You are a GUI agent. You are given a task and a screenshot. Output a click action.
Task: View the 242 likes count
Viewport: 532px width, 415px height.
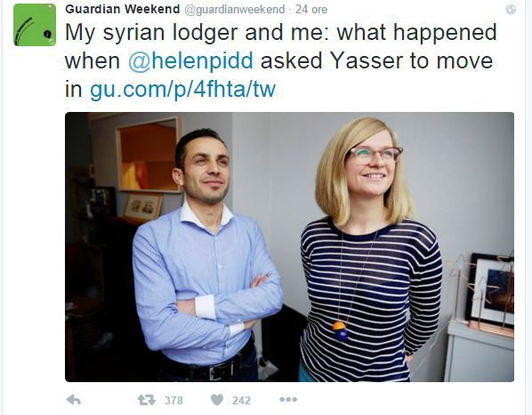pos(241,401)
